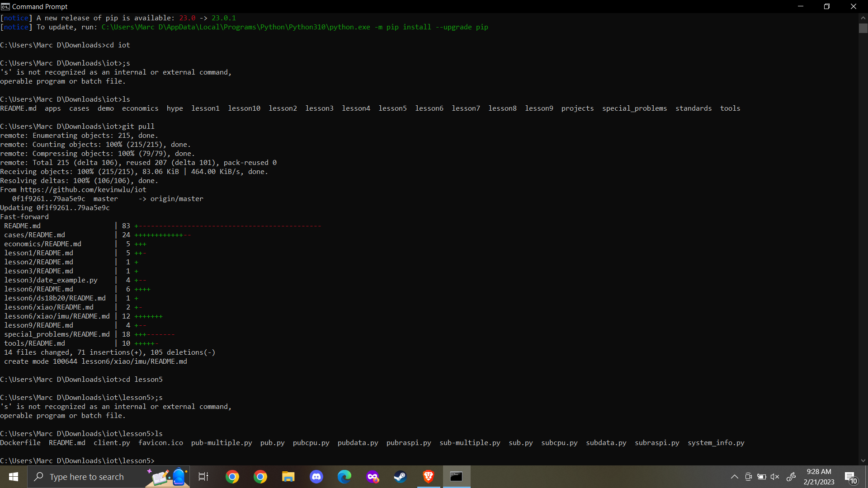Image resolution: width=868 pixels, height=488 pixels.
Task: Launch the Brave browser
Action: pyautogui.click(x=429, y=477)
